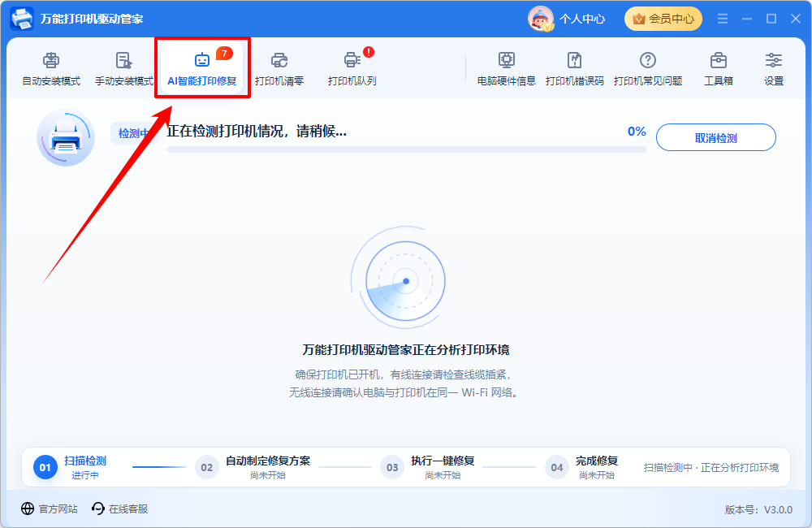Open the 工具箱 toolbox

(719, 69)
